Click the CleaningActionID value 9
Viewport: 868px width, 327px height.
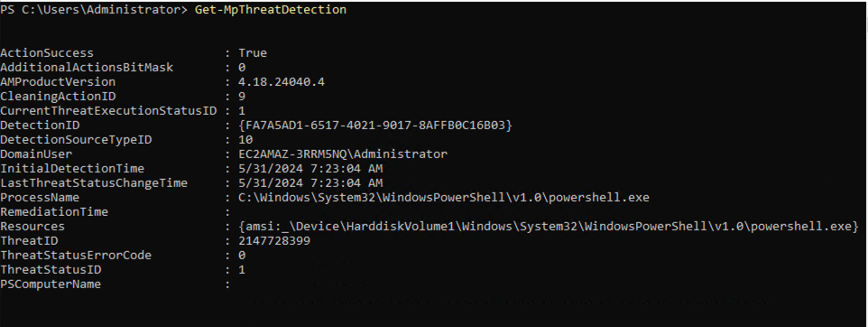242,97
